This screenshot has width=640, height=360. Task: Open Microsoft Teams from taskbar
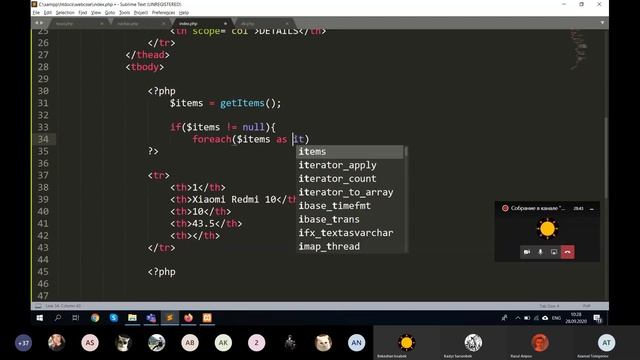coord(151,318)
